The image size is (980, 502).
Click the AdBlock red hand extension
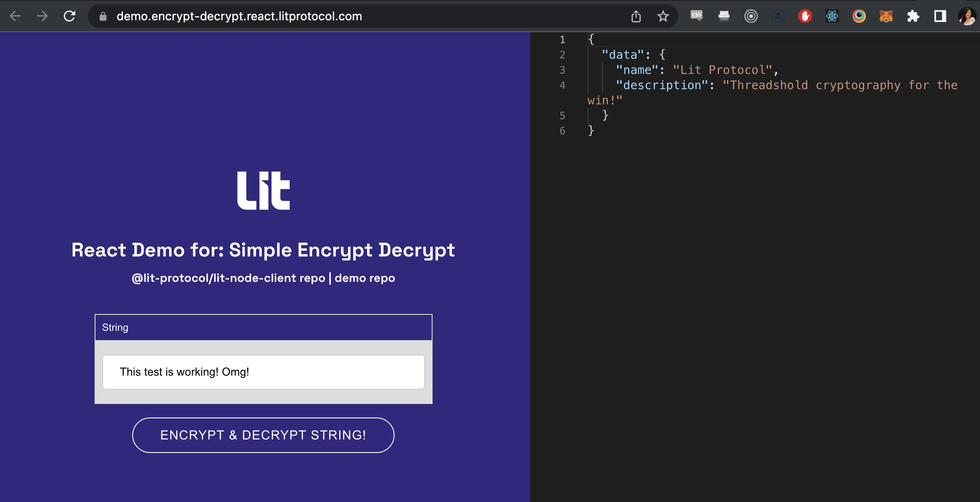805,16
